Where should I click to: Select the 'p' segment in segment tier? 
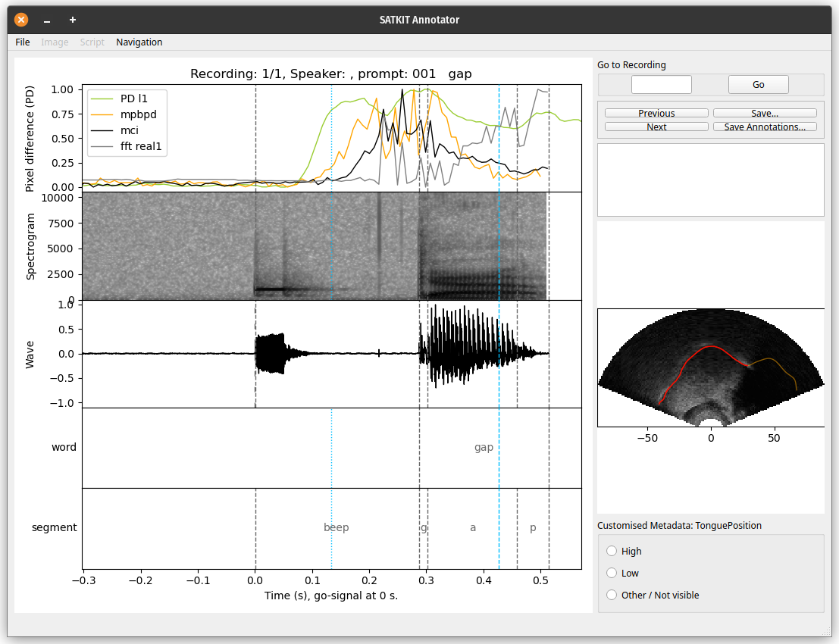tap(533, 527)
